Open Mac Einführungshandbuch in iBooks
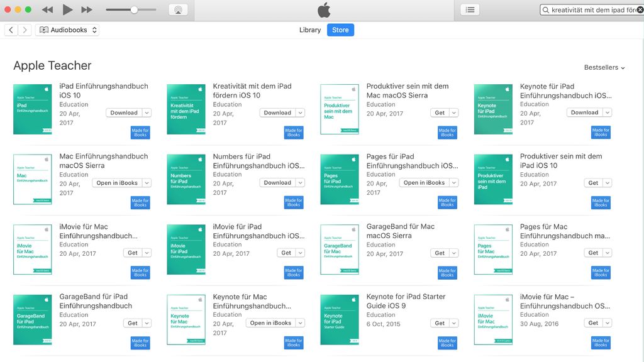This screenshot has width=644, height=362. click(x=117, y=183)
